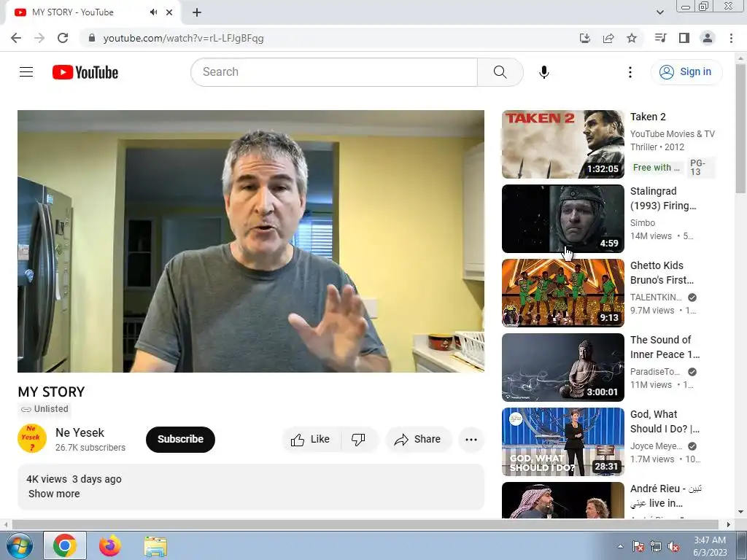747x560 pixels.
Task: Select the address bar URL
Action: pyautogui.click(x=183, y=38)
